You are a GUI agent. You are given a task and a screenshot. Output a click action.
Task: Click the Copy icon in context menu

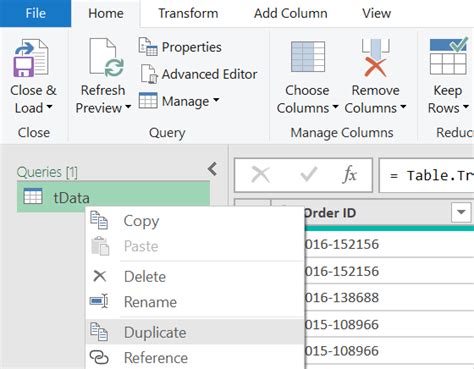point(99,220)
